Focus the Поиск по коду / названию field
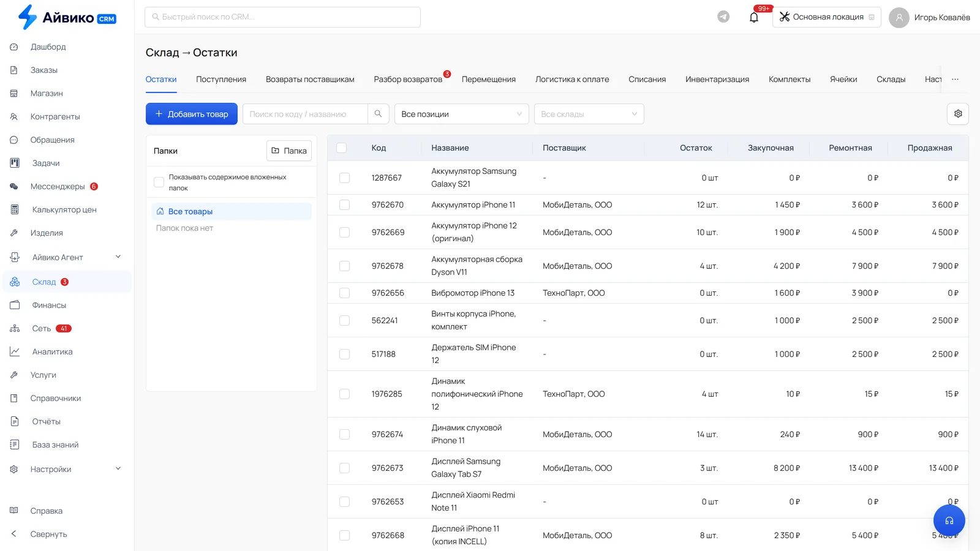Viewport: 980px width, 551px height. point(305,114)
